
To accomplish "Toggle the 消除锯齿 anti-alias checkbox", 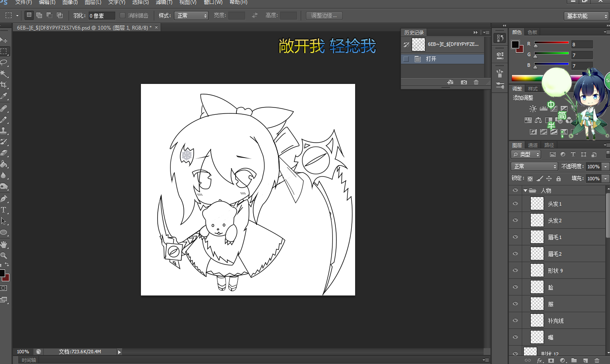I will click(123, 15).
